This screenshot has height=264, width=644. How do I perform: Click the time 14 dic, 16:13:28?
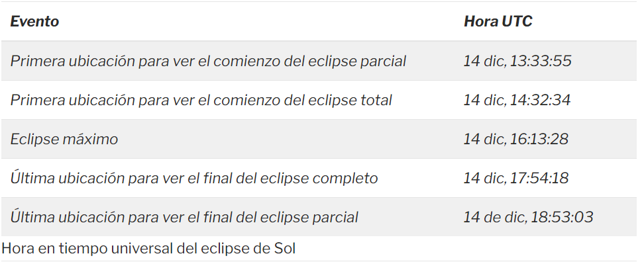coord(516,139)
